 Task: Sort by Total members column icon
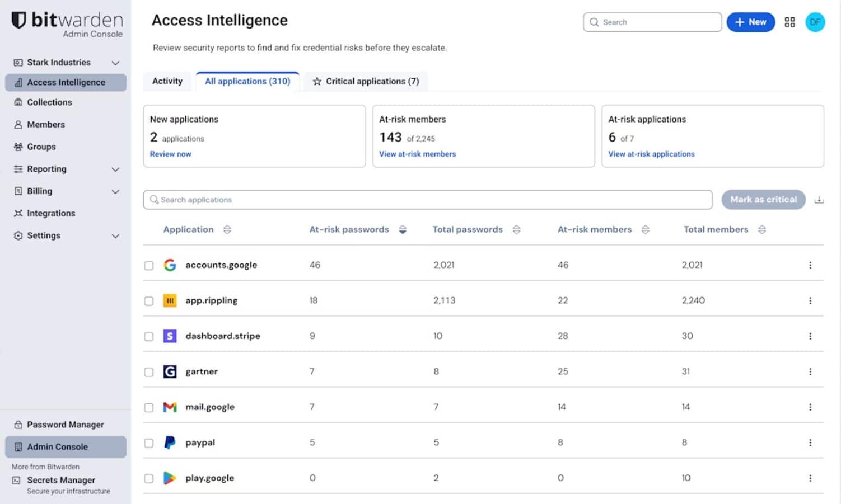click(761, 230)
